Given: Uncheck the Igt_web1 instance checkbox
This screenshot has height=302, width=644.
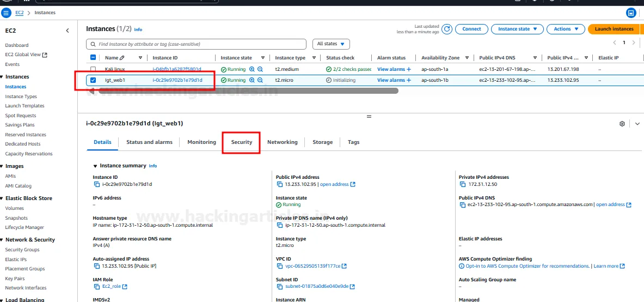Looking at the screenshot, I should (x=93, y=80).
